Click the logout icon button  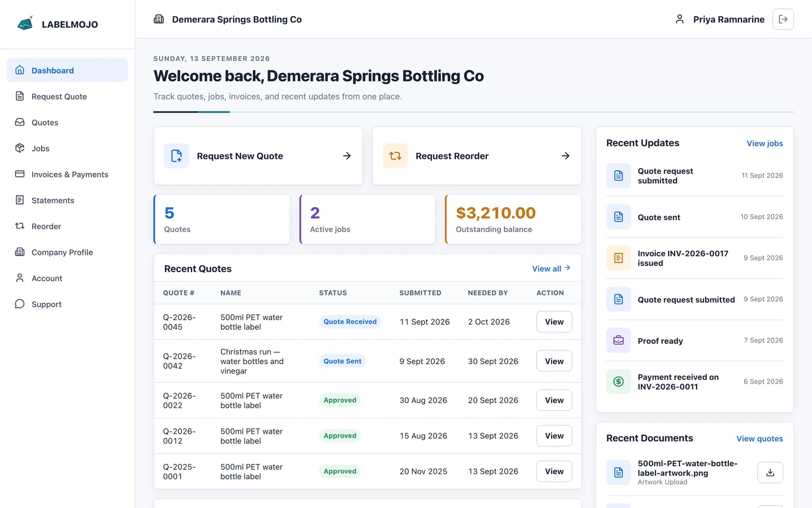783,19
